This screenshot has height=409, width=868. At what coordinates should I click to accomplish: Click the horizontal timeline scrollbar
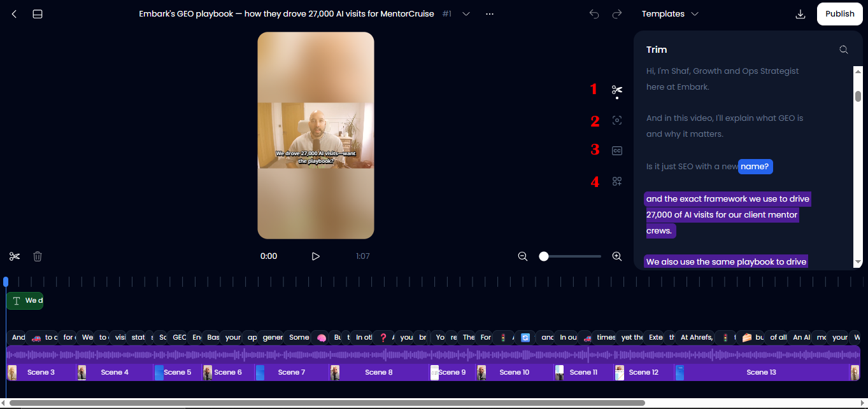tap(327, 403)
